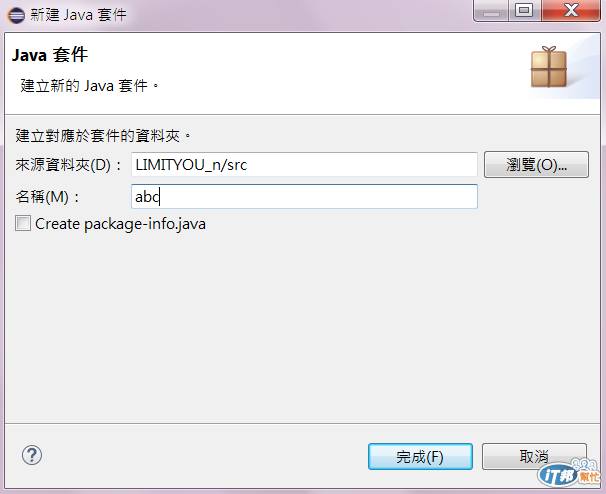
Task: Click the Java package gift box icon
Action: [x=549, y=67]
